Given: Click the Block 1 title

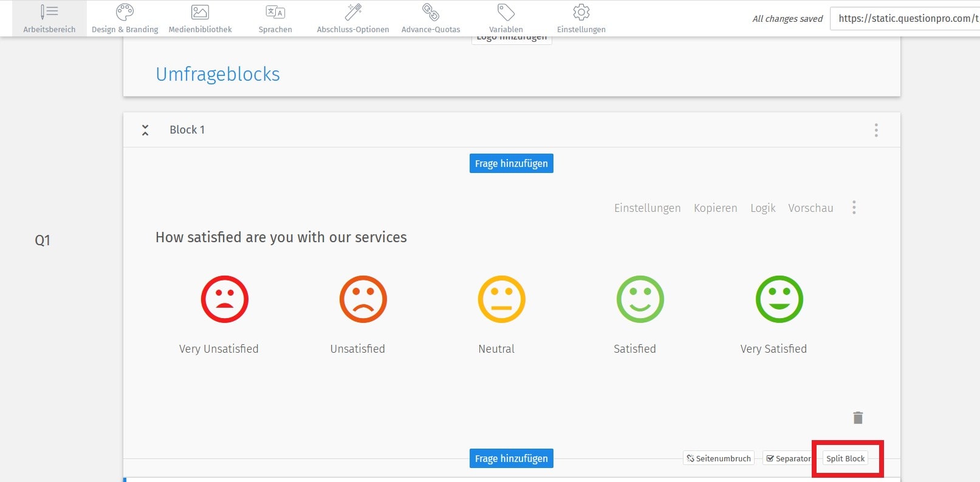Looking at the screenshot, I should click(x=187, y=130).
